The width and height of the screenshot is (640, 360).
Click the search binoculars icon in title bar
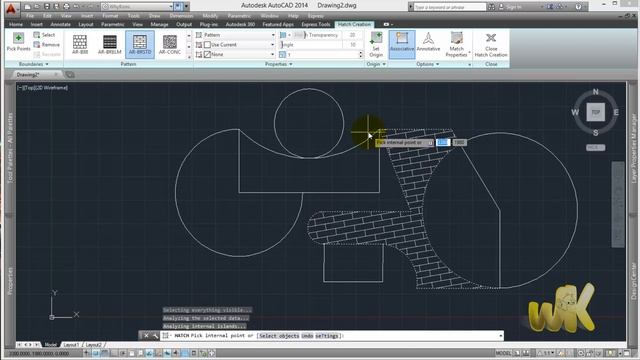click(x=491, y=7)
